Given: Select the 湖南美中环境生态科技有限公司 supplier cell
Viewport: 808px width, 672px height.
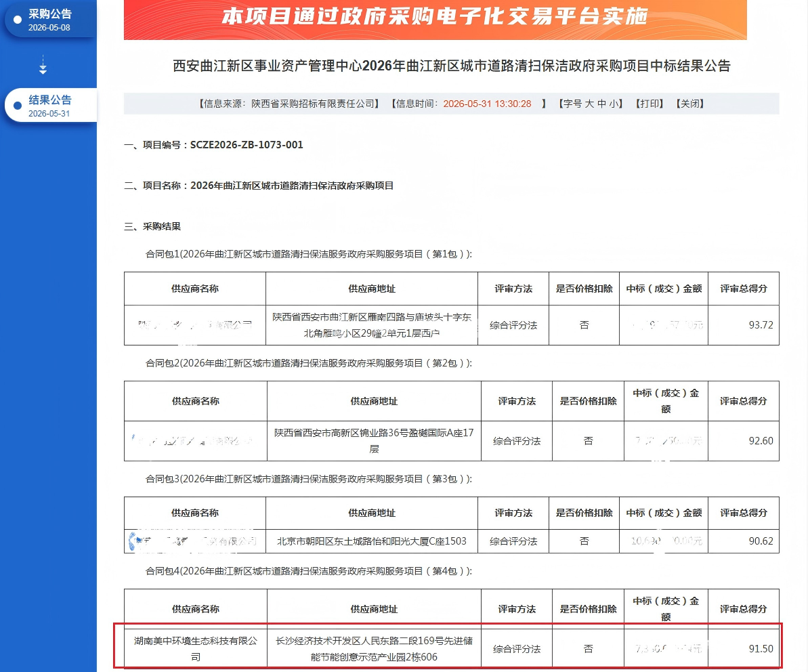Looking at the screenshot, I should (195, 648).
